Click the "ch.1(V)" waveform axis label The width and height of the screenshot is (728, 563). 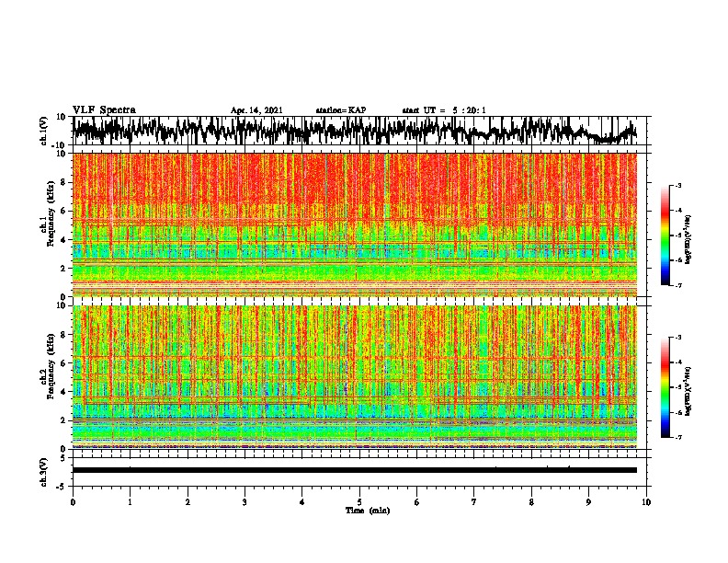(x=43, y=131)
